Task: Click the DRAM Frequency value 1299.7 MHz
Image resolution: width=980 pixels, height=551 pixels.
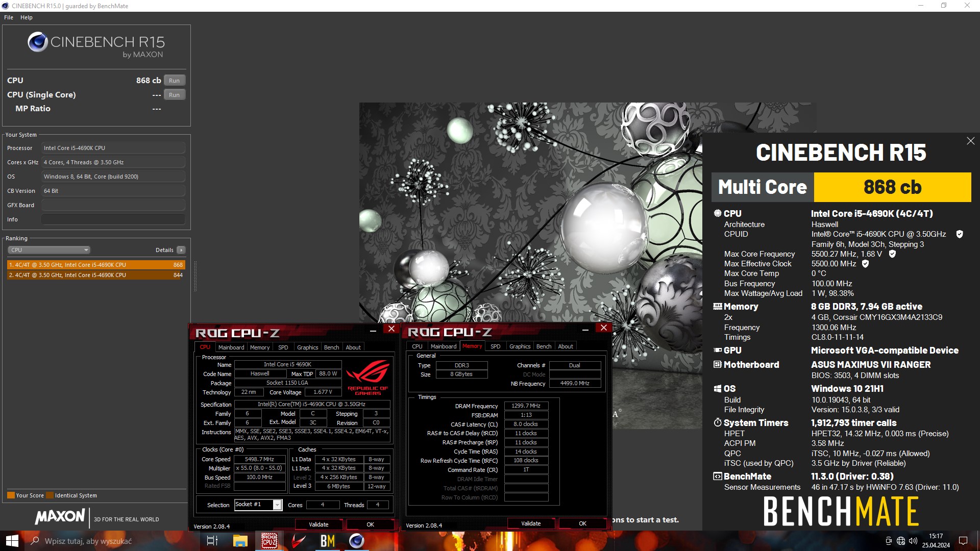Action: (x=526, y=406)
